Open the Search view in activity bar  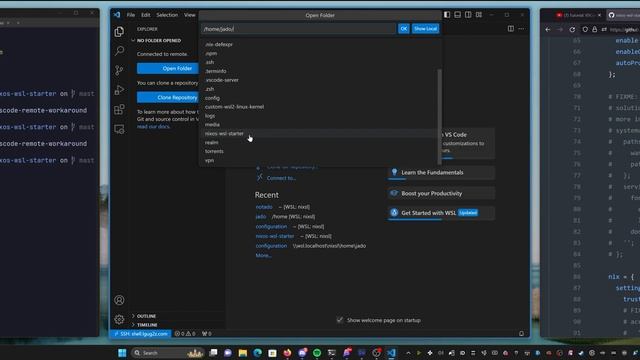(119, 51)
